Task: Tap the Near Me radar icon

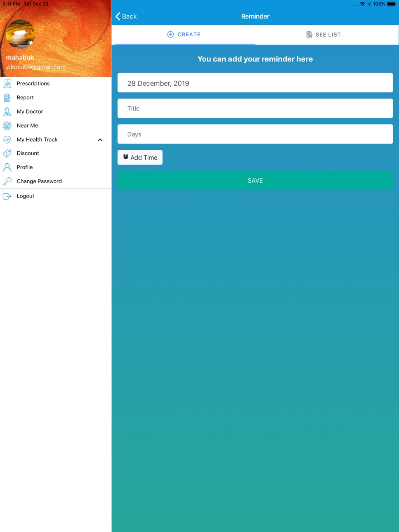Action: 7,126
